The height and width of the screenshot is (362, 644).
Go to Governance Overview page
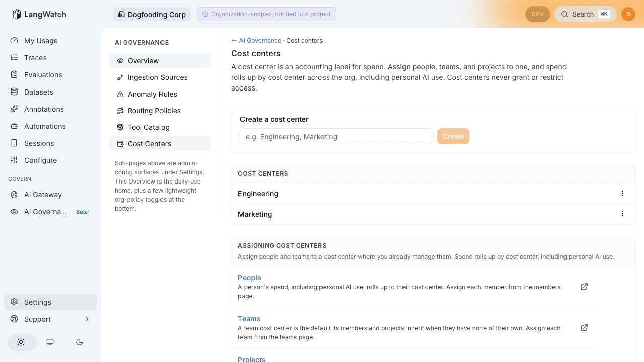coord(159,61)
